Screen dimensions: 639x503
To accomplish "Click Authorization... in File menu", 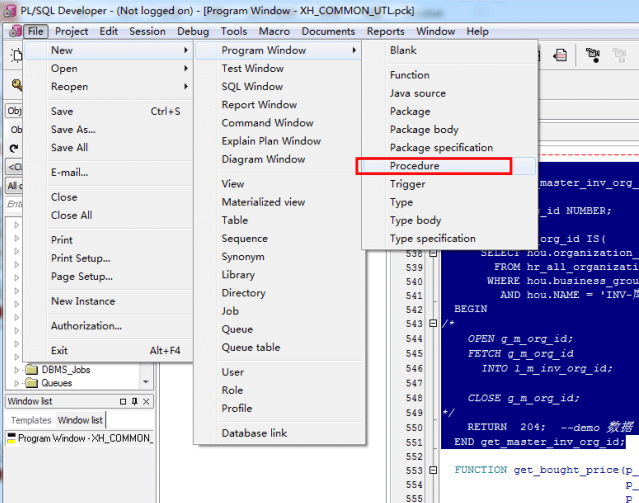I will point(108,326).
